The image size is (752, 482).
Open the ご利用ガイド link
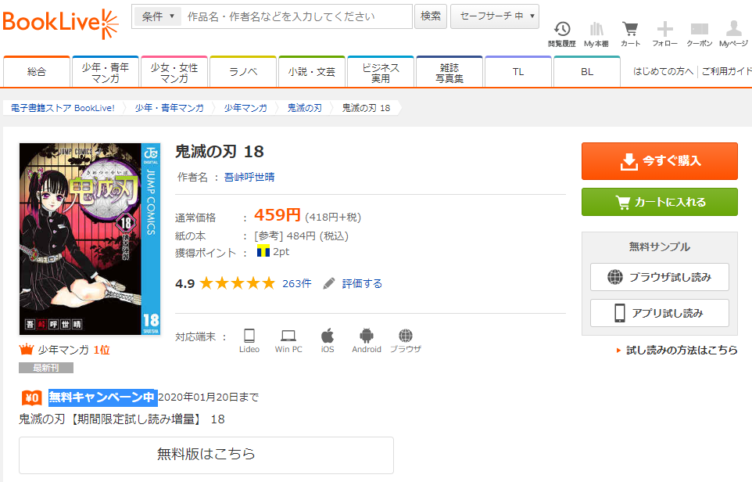tap(726, 71)
